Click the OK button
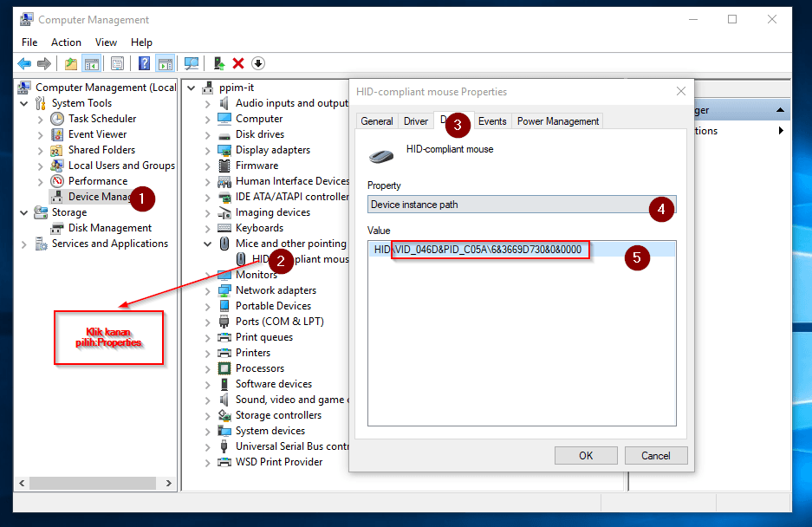This screenshot has width=812, height=527. pyautogui.click(x=586, y=455)
